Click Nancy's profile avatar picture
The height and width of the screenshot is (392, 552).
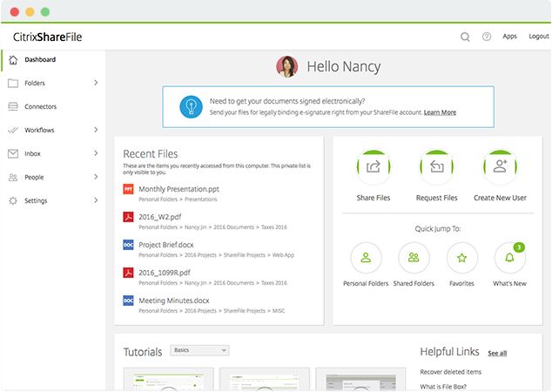click(x=287, y=66)
